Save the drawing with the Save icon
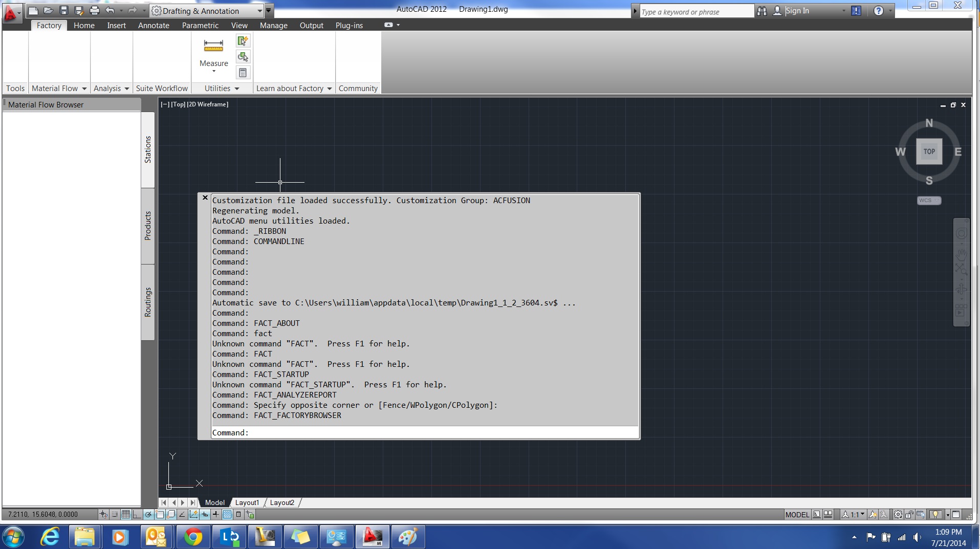 pos(64,10)
